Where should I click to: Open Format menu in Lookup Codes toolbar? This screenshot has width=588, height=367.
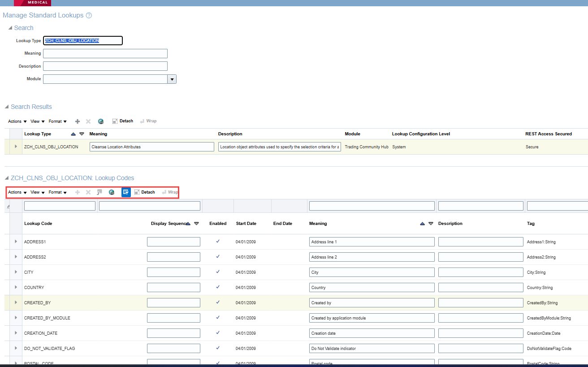tap(58, 192)
